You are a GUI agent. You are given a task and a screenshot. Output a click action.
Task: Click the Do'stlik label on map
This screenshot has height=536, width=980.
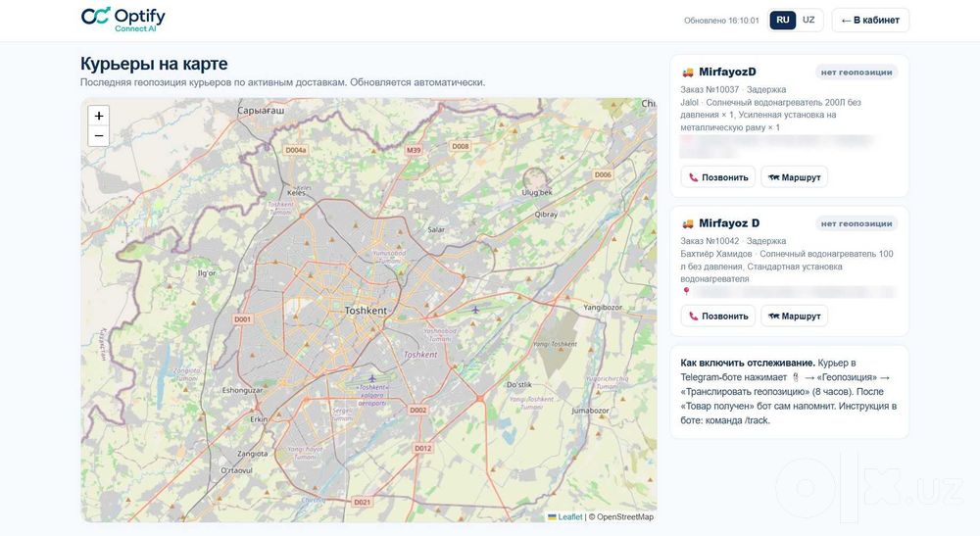pos(518,385)
